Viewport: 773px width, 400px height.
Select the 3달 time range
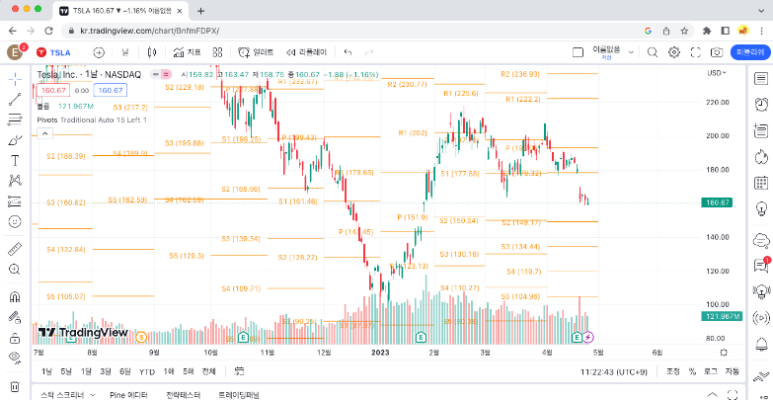pos(105,371)
